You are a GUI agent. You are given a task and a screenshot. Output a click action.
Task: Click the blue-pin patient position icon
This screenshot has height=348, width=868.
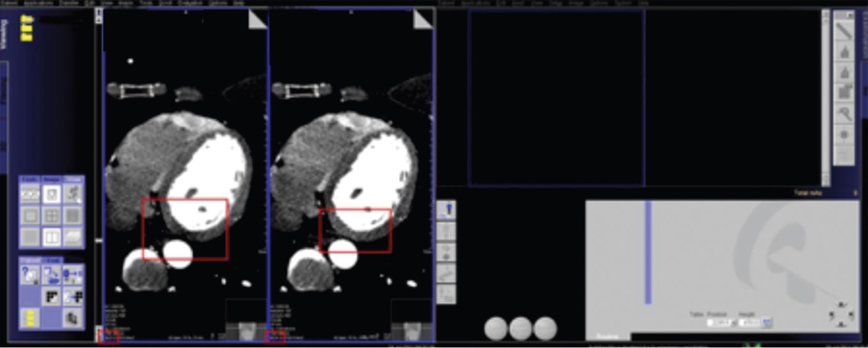point(446,211)
